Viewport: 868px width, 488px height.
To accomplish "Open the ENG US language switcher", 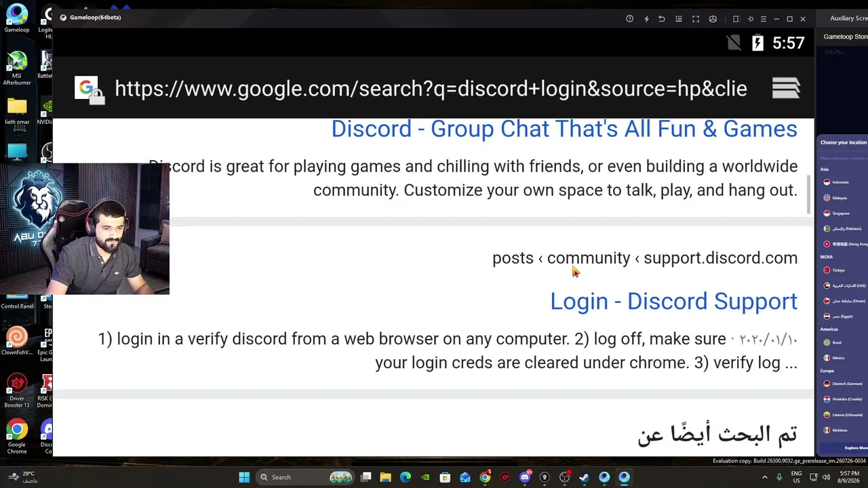I will (796, 477).
